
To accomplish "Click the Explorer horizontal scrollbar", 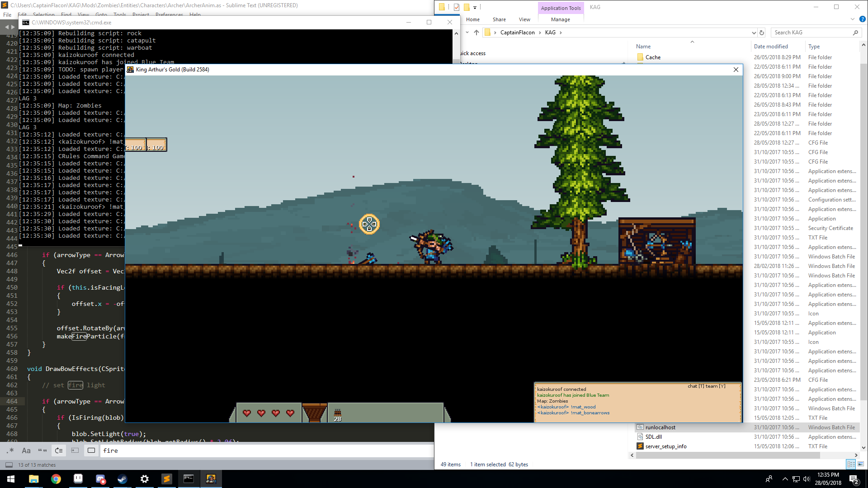I will (728, 455).
